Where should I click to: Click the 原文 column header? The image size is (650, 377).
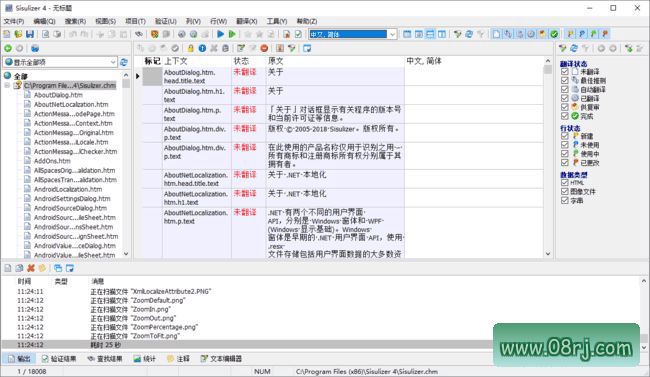click(335, 61)
